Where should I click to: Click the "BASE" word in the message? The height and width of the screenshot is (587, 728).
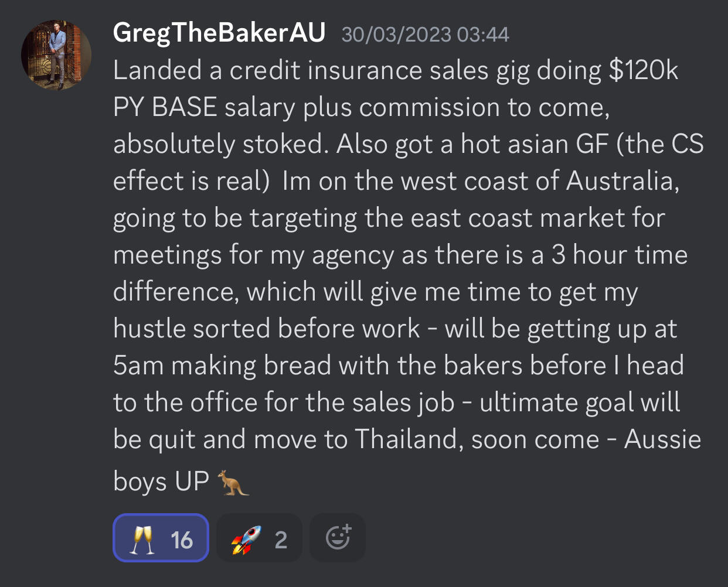(184, 108)
